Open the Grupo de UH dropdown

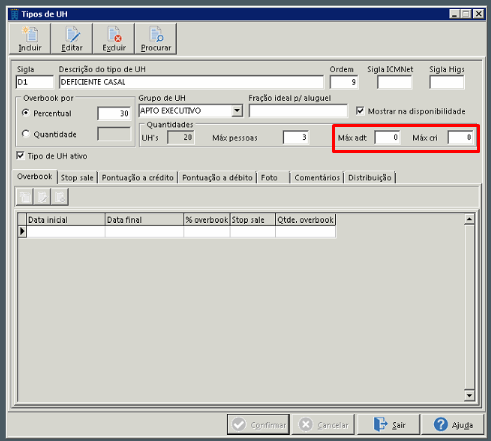pyautogui.click(x=237, y=110)
